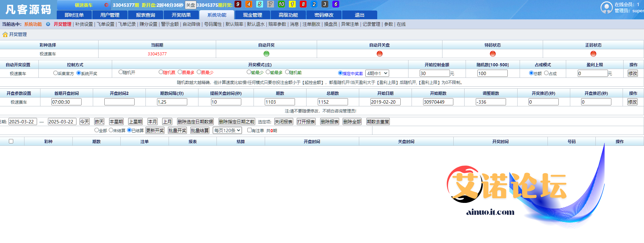Screen dimensions: 644x243
Task: Choose the 赢最多 draw mode
Action: (x=180, y=72)
